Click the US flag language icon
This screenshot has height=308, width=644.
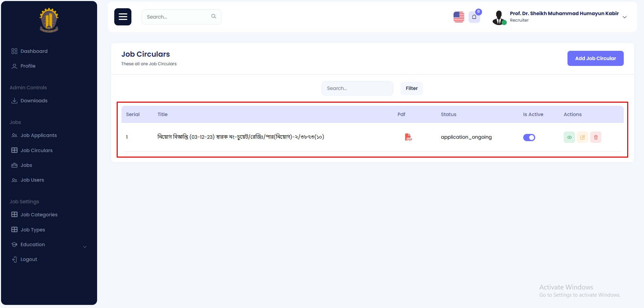tap(459, 17)
